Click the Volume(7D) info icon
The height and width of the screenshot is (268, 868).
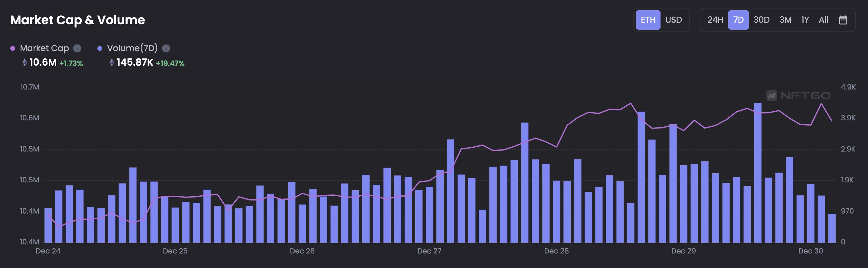166,48
